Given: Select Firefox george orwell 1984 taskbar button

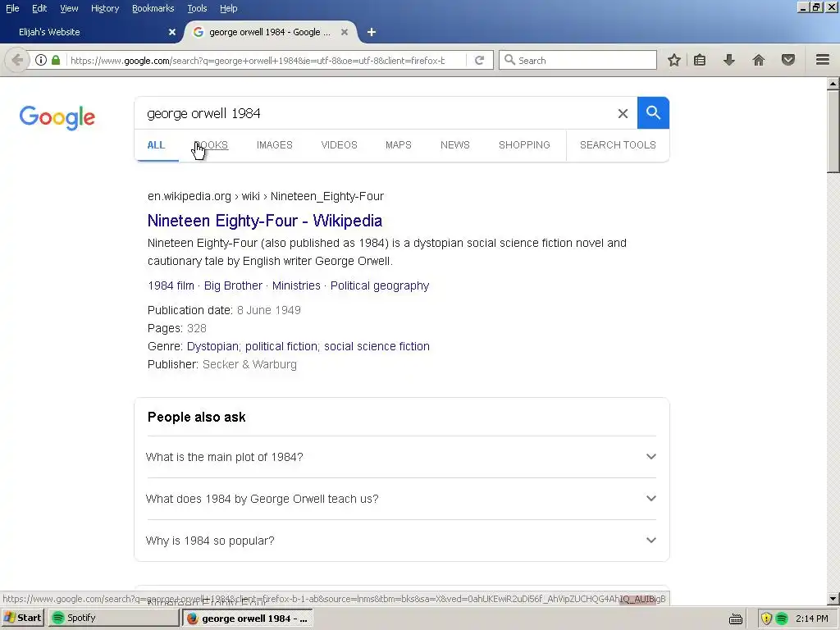Looking at the screenshot, I should pyautogui.click(x=248, y=619).
